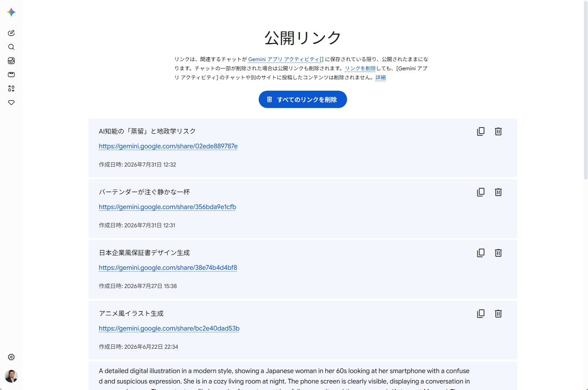Open the 詳細 link

(380, 78)
